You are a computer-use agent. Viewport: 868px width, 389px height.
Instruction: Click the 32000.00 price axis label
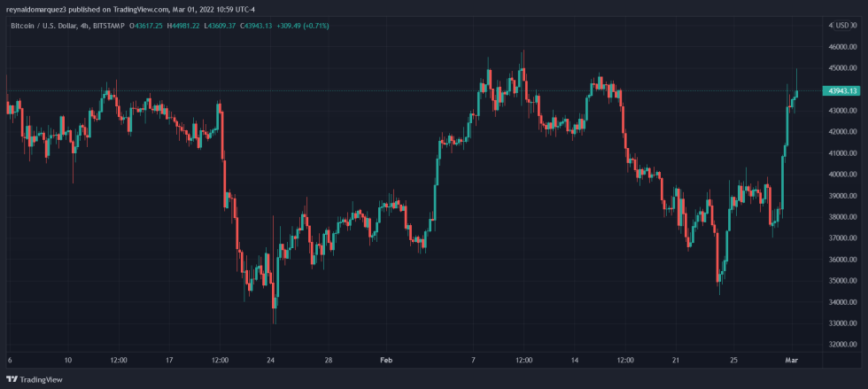click(x=841, y=345)
